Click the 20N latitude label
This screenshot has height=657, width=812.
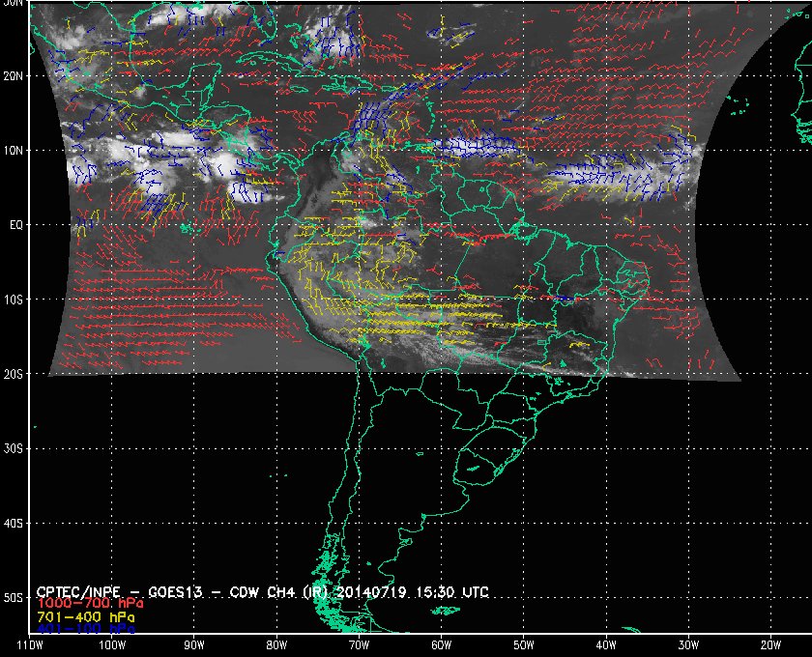pyautogui.click(x=13, y=76)
